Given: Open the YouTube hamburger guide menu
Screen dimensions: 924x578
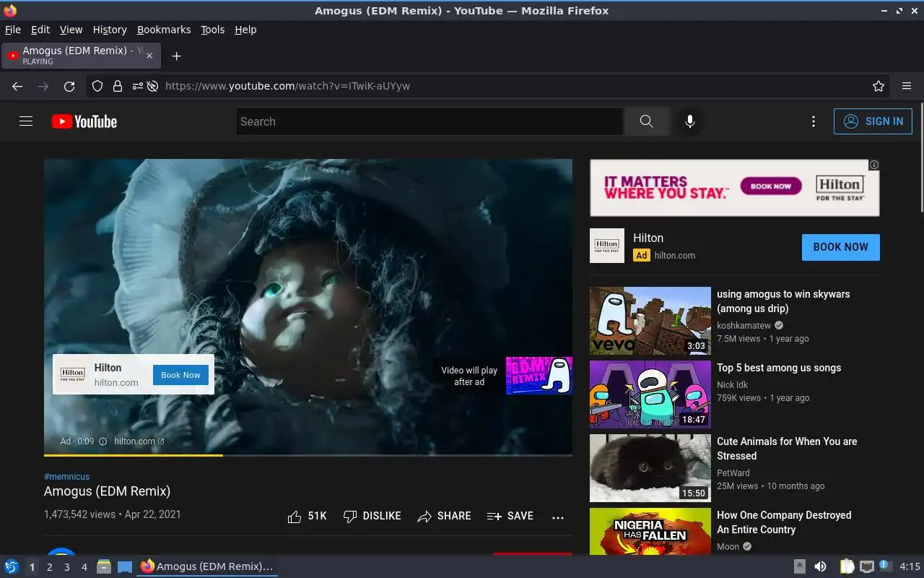Looking at the screenshot, I should coord(26,121).
